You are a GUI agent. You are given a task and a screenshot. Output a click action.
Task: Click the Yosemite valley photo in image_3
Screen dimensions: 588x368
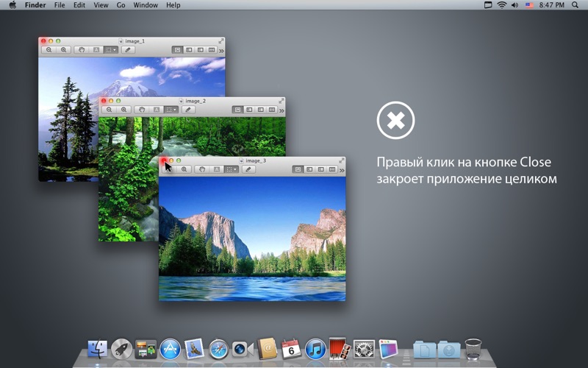point(252,238)
